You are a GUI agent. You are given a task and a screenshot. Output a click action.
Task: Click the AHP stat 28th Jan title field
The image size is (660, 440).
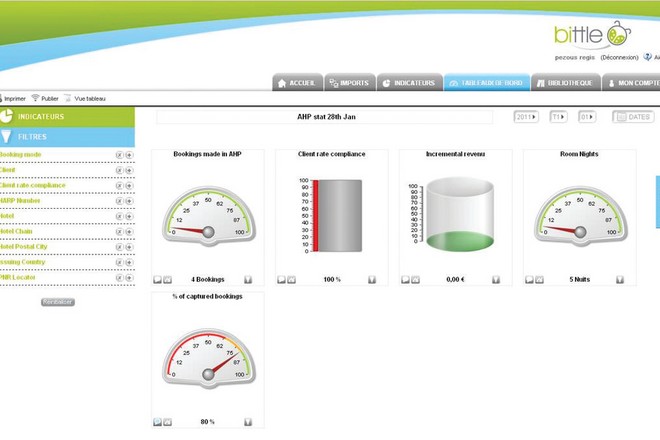(x=325, y=117)
